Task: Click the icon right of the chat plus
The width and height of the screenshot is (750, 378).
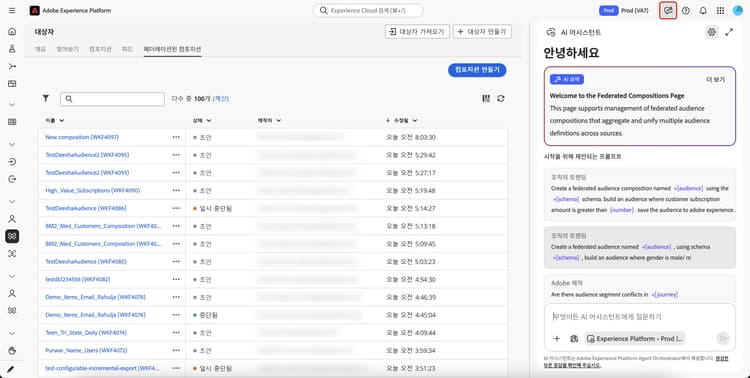Action: (x=574, y=339)
